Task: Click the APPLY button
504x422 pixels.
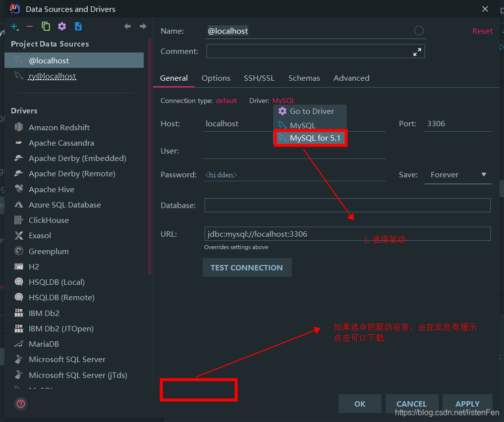Action: click(467, 404)
